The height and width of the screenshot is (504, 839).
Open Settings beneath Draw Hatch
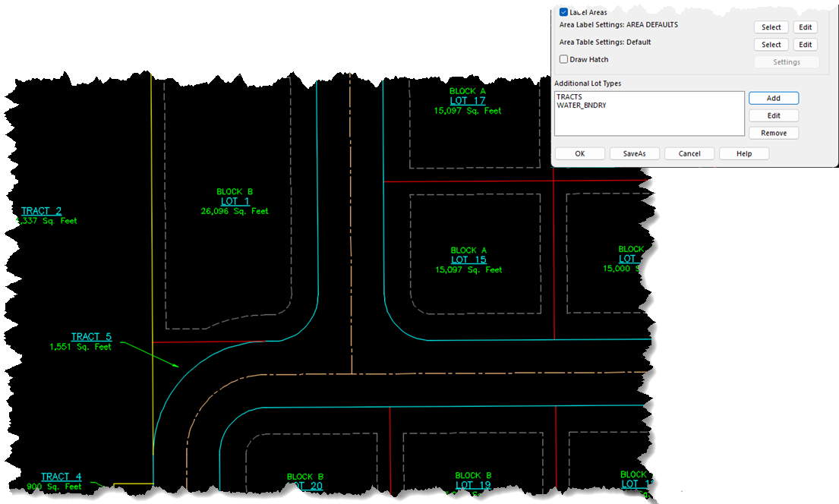(786, 61)
